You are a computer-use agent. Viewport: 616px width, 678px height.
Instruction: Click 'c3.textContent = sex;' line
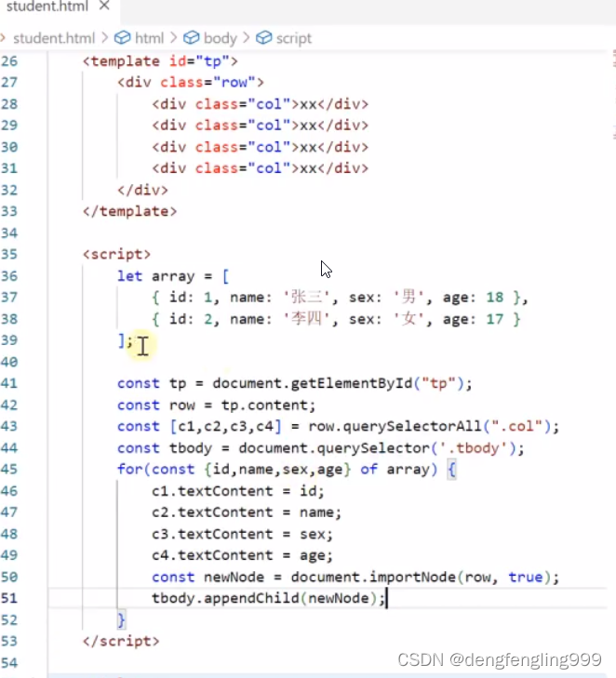coord(242,534)
